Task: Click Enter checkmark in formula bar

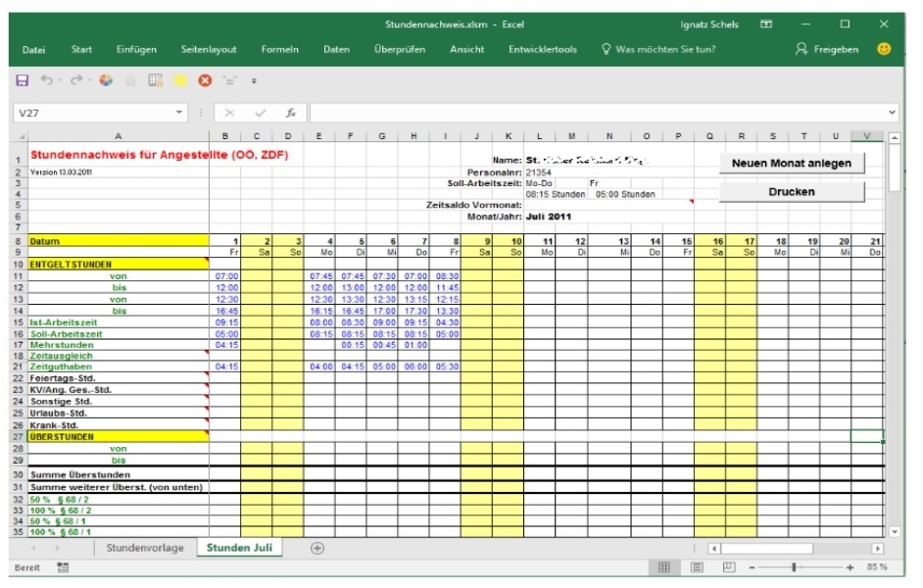Action: click(x=261, y=113)
